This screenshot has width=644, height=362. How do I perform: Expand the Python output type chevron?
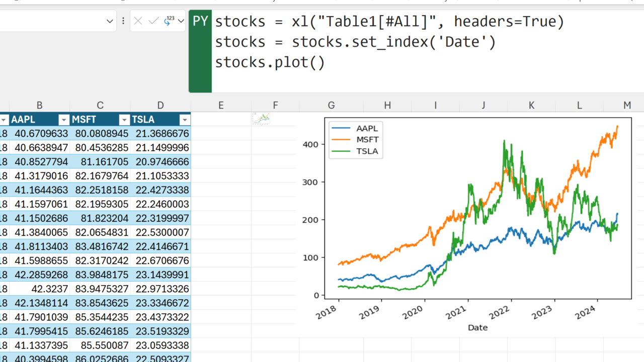(181, 21)
